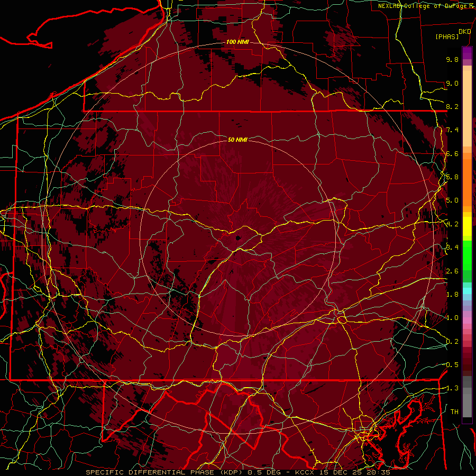
Task: Click the 5.0 scale label
Action: point(452,200)
